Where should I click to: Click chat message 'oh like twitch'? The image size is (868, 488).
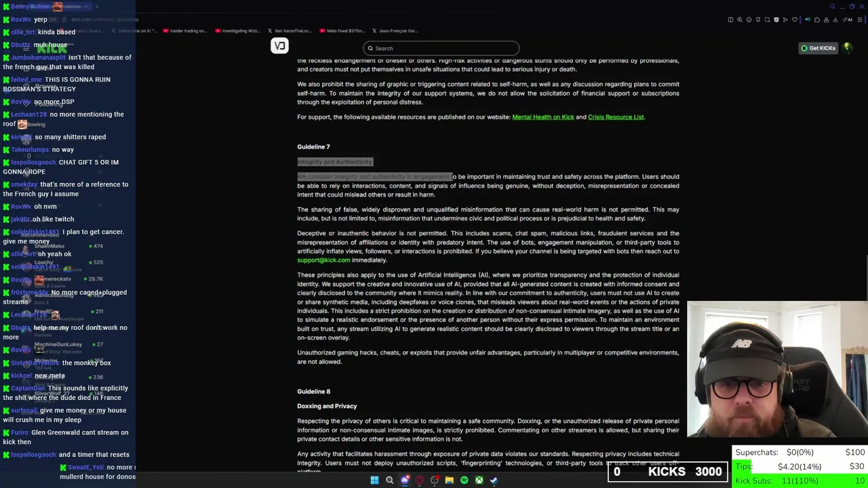pyautogui.click(x=54, y=220)
